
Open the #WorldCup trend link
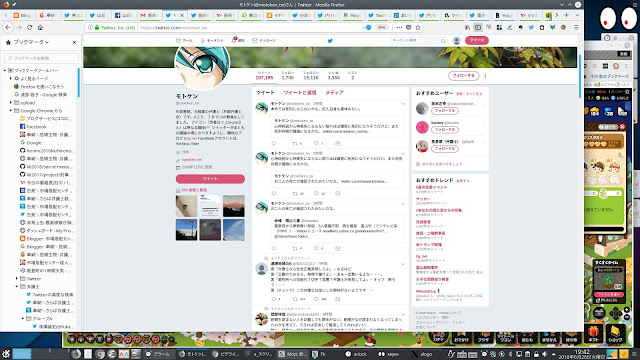pyautogui.click(x=426, y=291)
